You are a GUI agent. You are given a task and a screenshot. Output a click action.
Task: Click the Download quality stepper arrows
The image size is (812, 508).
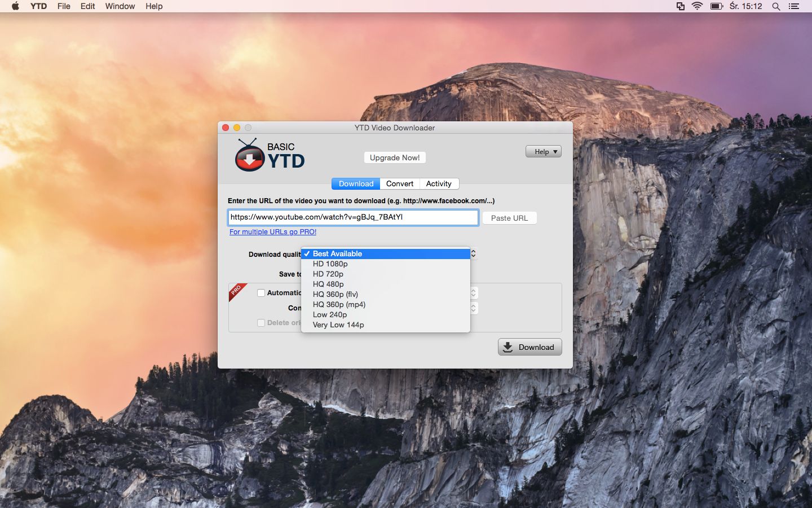pos(474,254)
